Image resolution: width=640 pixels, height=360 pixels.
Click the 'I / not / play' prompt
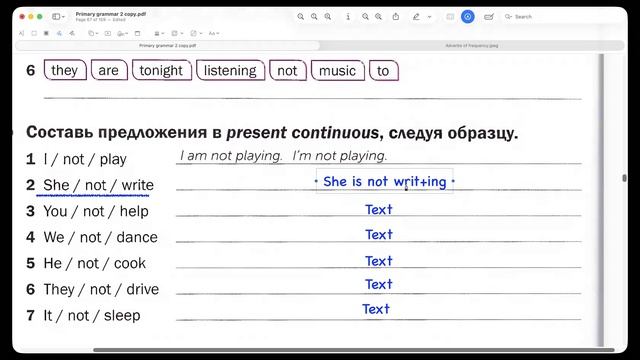85,159
